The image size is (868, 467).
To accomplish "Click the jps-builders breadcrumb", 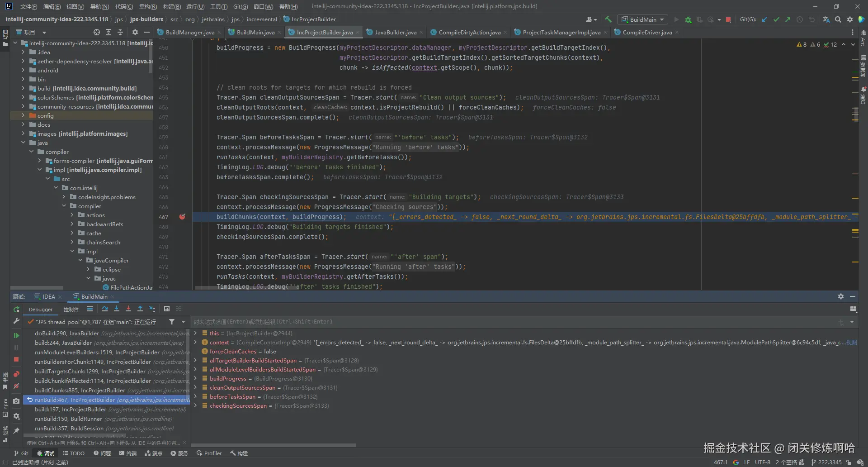I will (x=146, y=19).
